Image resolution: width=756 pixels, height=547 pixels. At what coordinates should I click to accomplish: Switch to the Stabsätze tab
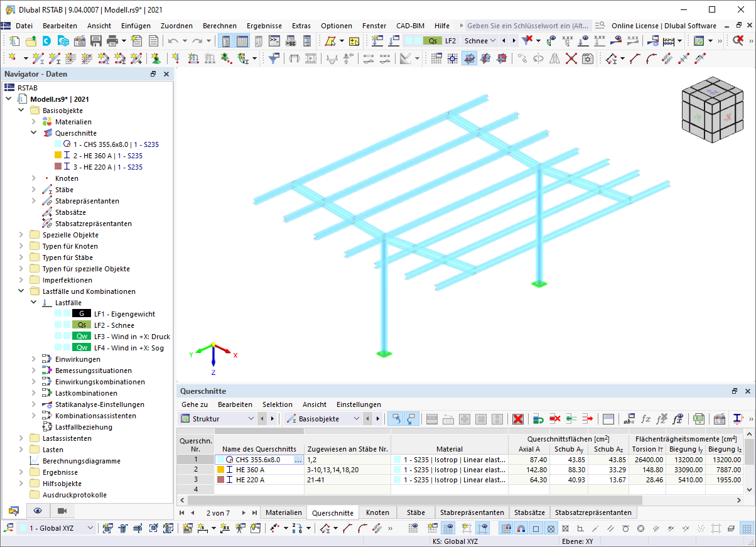point(529,512)
